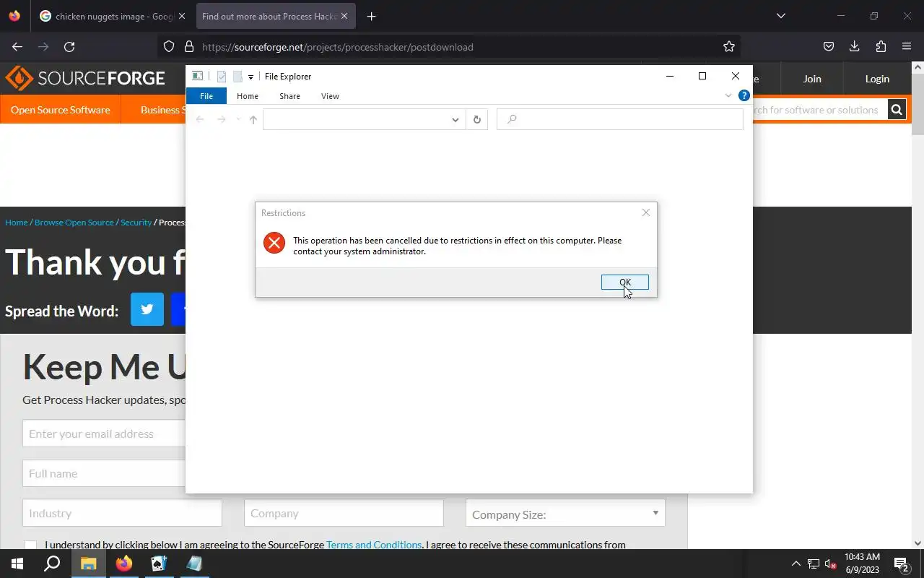This screenshot has width=924, height=578.
Task: Click OK in the Restrictions dialog
Action: pos(624,282)
